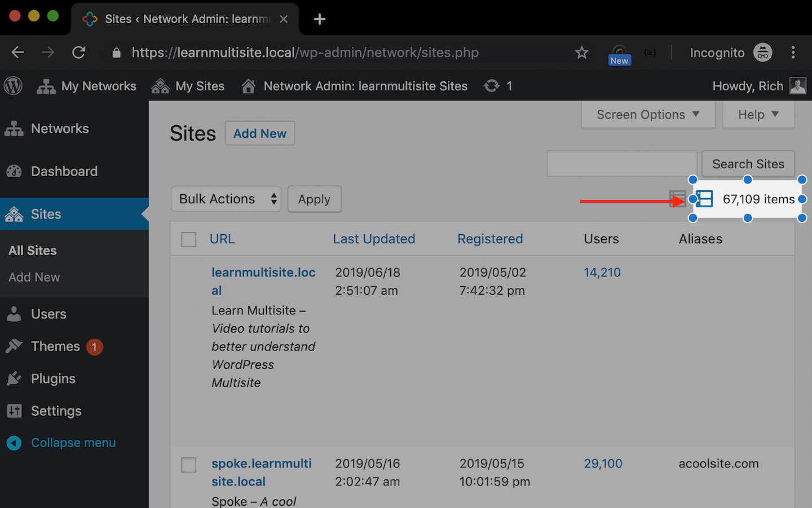Viewport: 812px width, 508px height.
Task: Open Network Settings via the sidebar icon
Action: (15, 411)
